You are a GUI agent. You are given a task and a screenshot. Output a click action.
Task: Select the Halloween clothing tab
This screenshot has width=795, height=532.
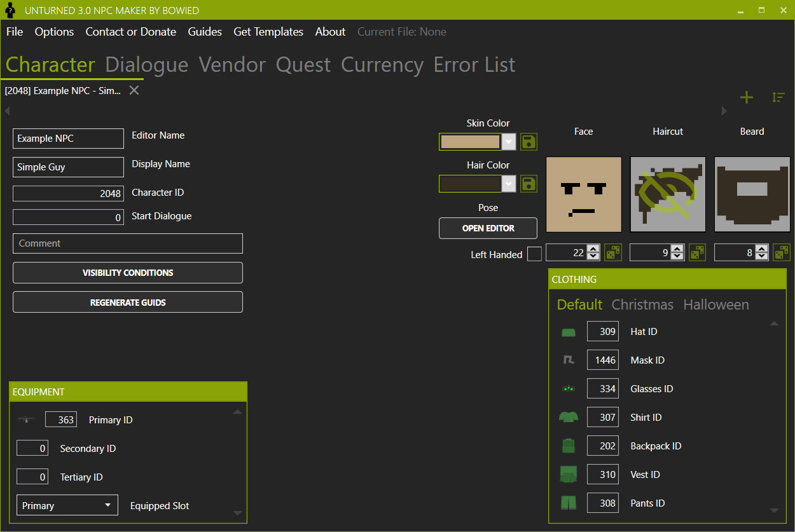tap(716, 304)
